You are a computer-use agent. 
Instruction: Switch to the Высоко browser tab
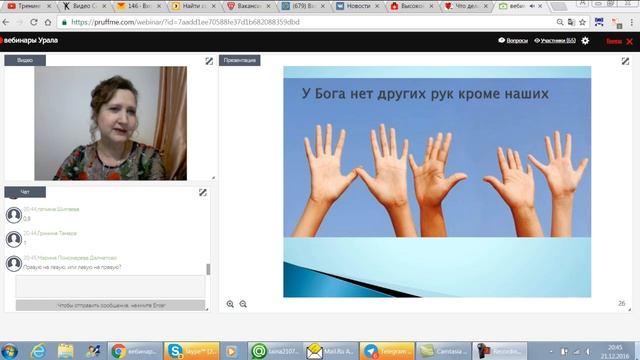click(x=412, y=6)
